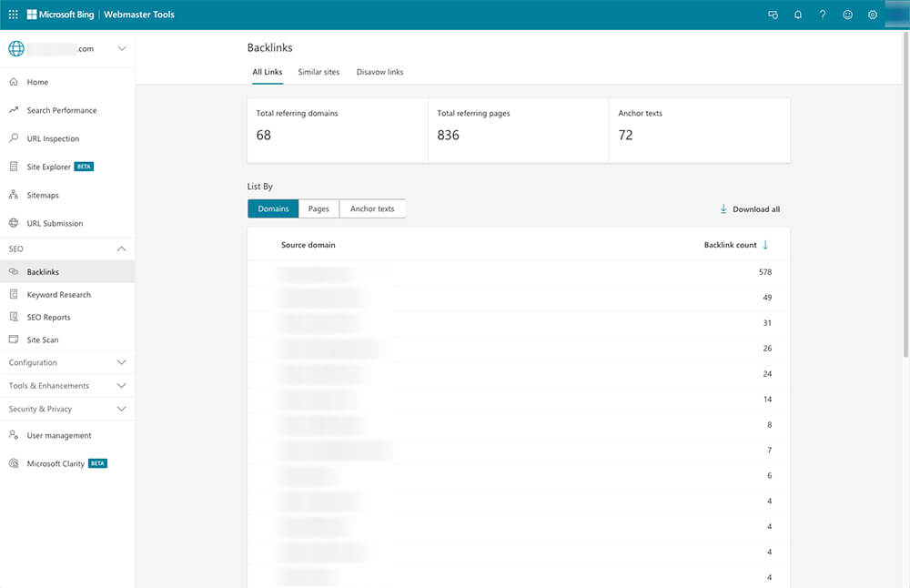This screenshot has width=910, height=588.
Task: Switch to the Similar sites tab
Action: click(x=318, y=72)
